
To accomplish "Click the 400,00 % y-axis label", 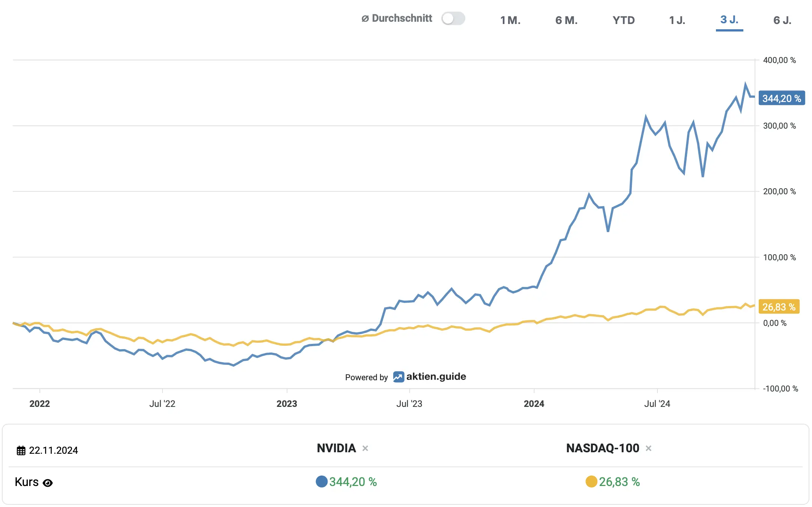I will (779, 60).
